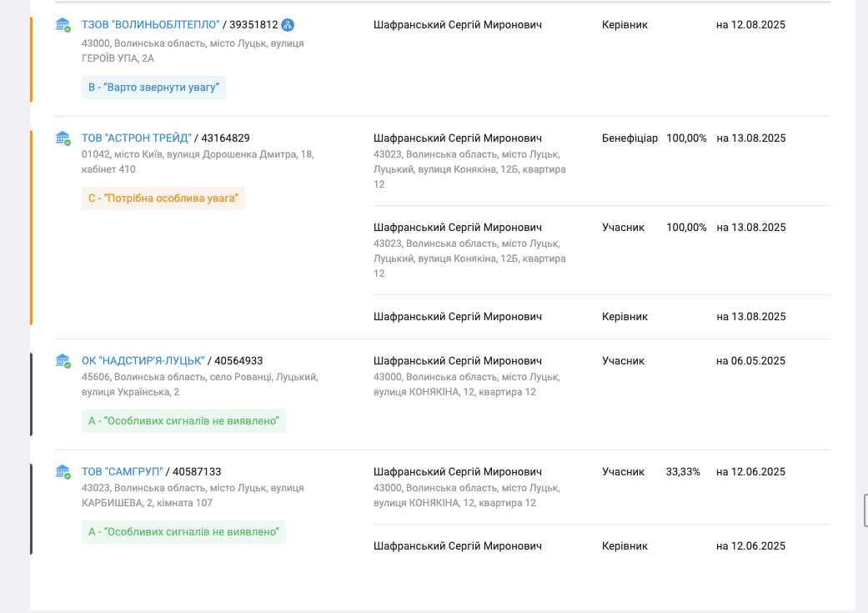The image size is (868, 613).
Task: Click the date "на 06.05.2025"
Action: pyautogui.click(x=750, y=361)
